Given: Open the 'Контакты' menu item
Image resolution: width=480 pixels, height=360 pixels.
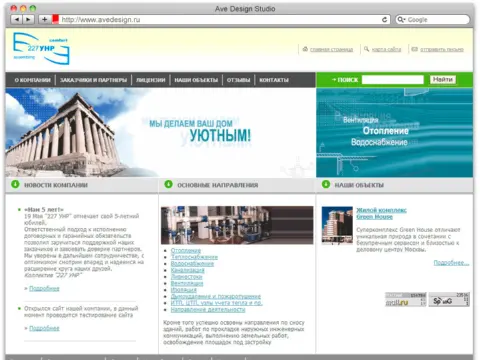Looking at the screenshot, I should [274, 80].
